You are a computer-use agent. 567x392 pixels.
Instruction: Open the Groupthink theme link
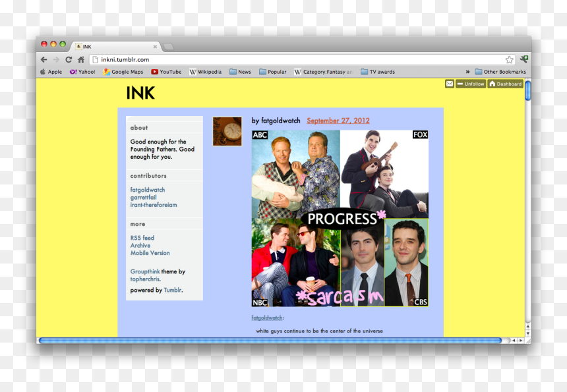[145, 271]
